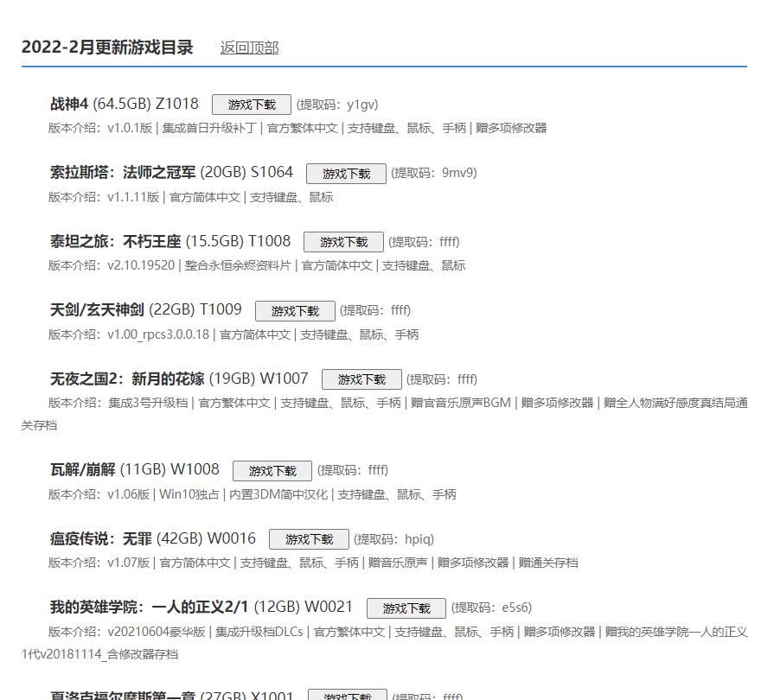The width and height of the screenshot is (761, 700).
Task: Click 游戏下载 beside 瘟疫传说：无罪
Action: click(x=309, y=539)
